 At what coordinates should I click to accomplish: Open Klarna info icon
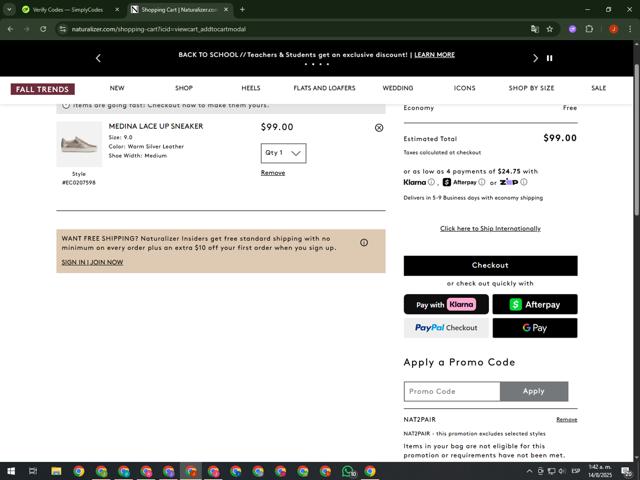click(x=431, y=182)
